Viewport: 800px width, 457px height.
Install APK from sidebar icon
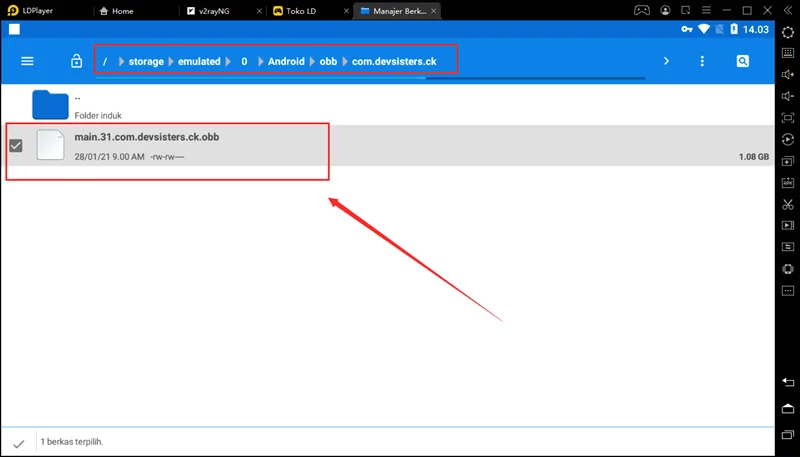788,183
